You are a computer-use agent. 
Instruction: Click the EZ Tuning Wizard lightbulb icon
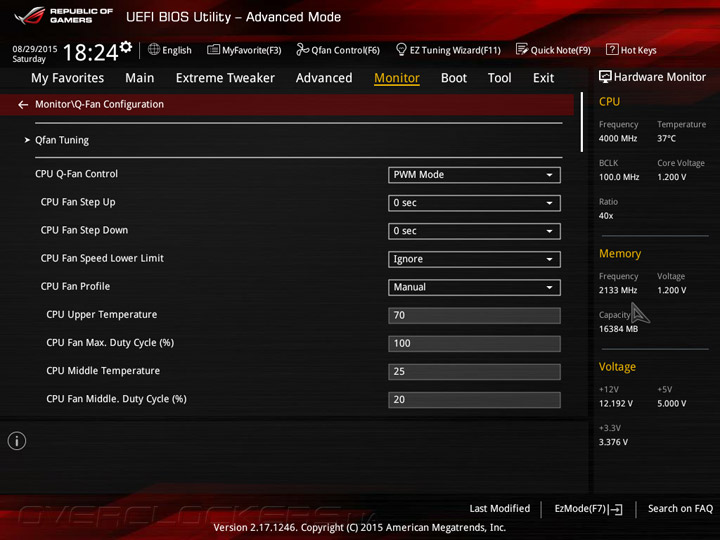point(401,49)
